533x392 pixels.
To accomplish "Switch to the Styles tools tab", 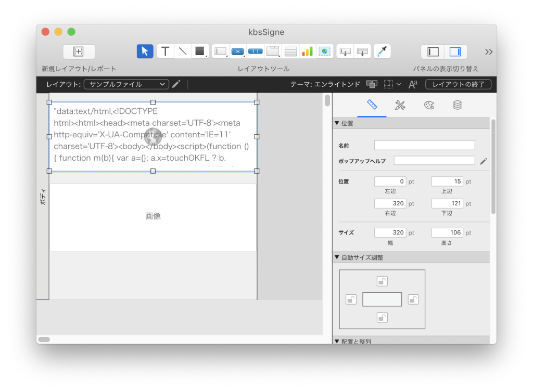I will click(400, 105).
